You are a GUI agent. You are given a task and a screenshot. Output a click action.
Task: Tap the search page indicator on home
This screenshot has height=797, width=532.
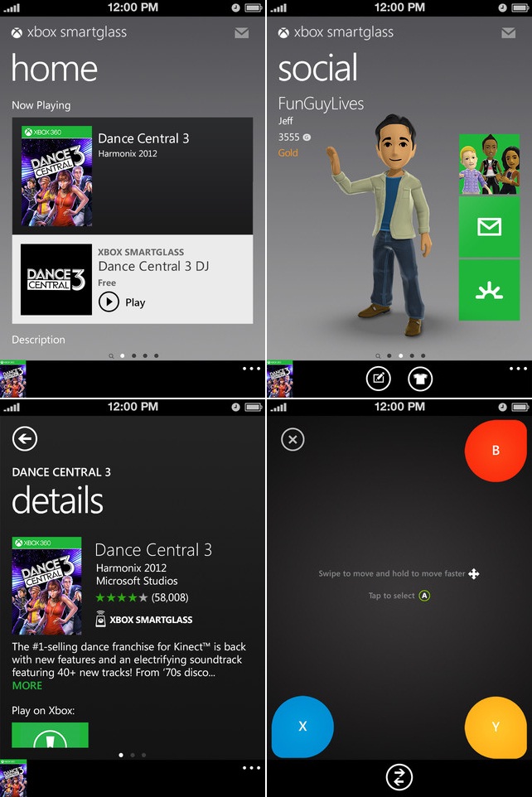coord(111,355)
